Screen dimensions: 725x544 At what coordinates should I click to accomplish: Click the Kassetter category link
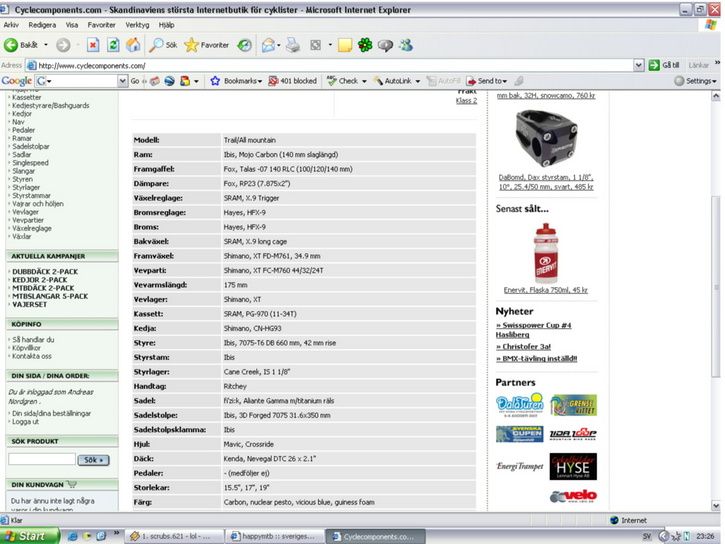point(26,98)
